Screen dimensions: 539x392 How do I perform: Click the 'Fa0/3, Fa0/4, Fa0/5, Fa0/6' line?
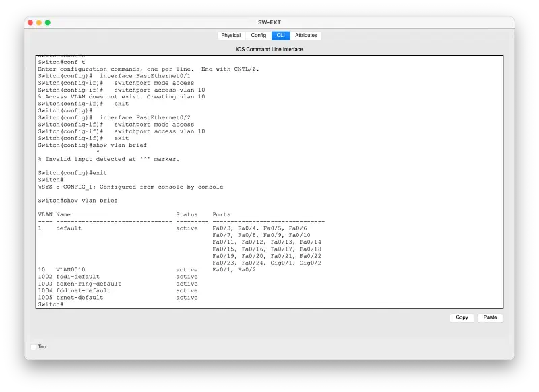[x=259, y=228]
